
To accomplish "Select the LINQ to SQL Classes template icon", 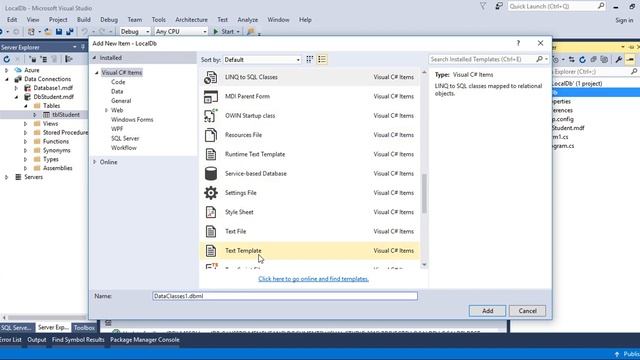I will (211, 77).
